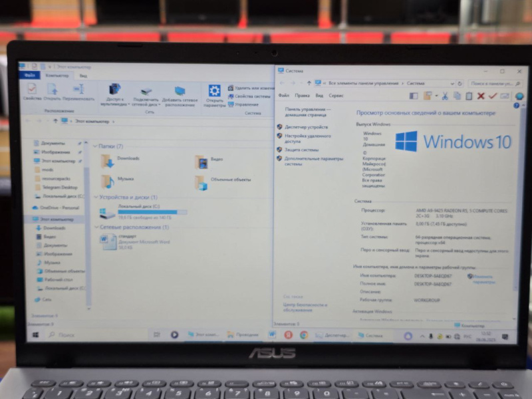Click the red checkmark Properties icon
Image resolution: width=532 pixels, height=399 pixels.
click(x=492, y=96)
